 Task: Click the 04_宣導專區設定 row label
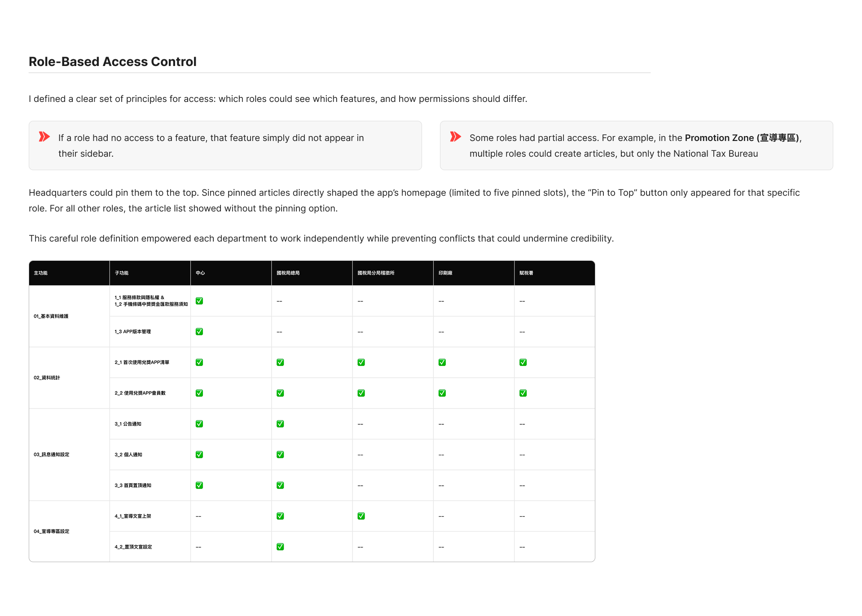point(52,532)
